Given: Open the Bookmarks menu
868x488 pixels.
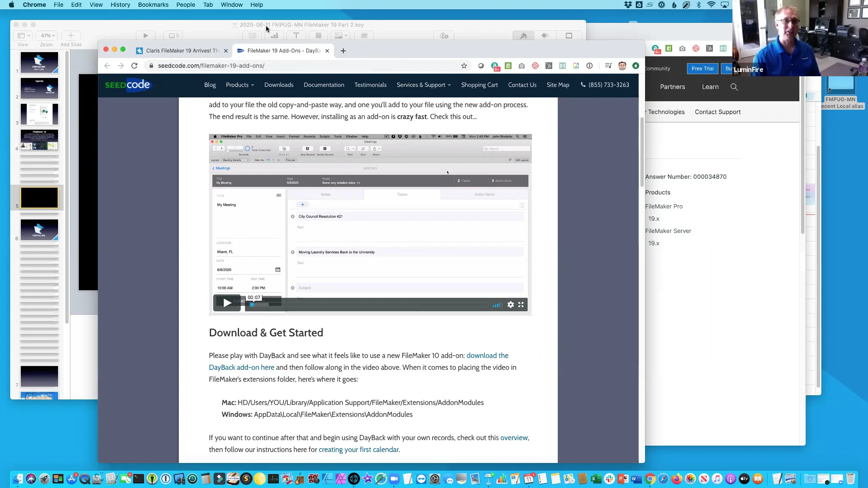Looking at the screenshot, I should 153,5.
